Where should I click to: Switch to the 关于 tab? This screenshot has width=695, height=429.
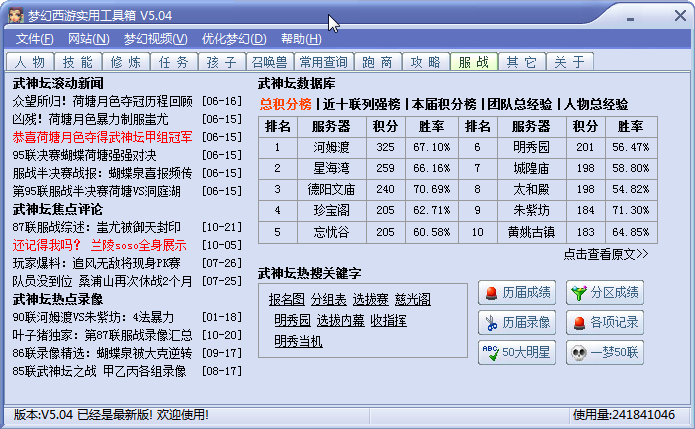tap(570, 62)
